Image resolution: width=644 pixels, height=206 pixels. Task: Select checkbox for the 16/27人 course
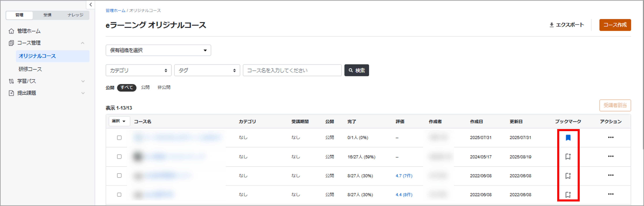click(x=119, y=157)
